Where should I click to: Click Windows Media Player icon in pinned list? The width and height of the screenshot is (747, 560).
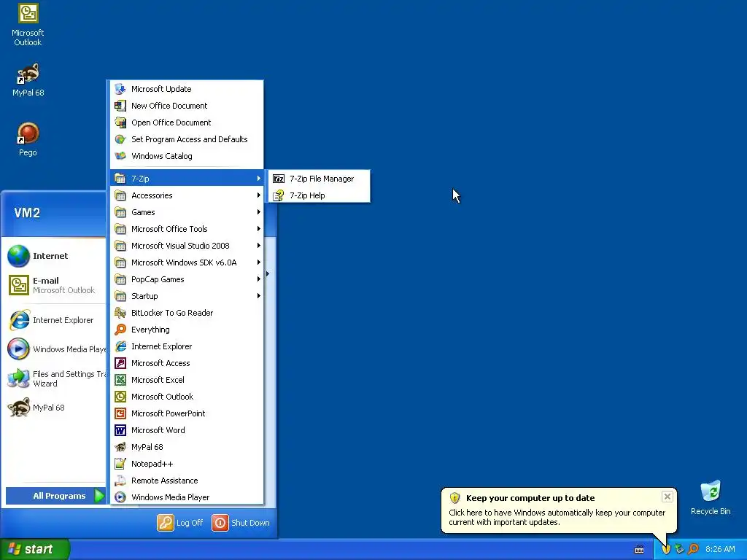(x=18, y=349)
